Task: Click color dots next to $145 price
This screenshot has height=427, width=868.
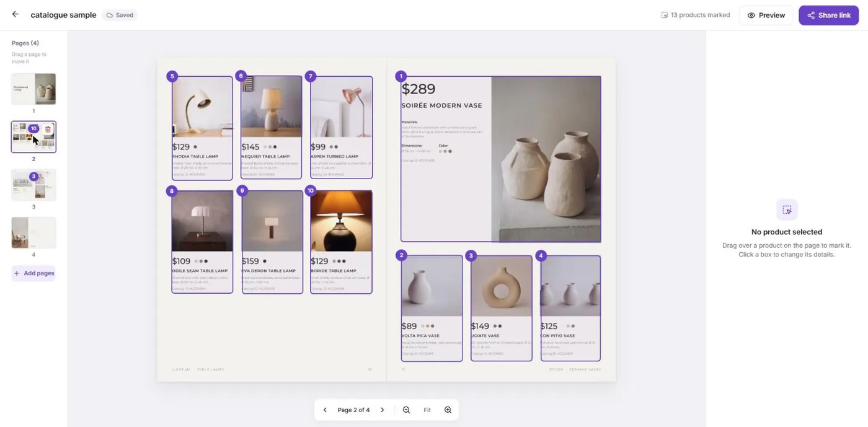Action: coord(270,147)
